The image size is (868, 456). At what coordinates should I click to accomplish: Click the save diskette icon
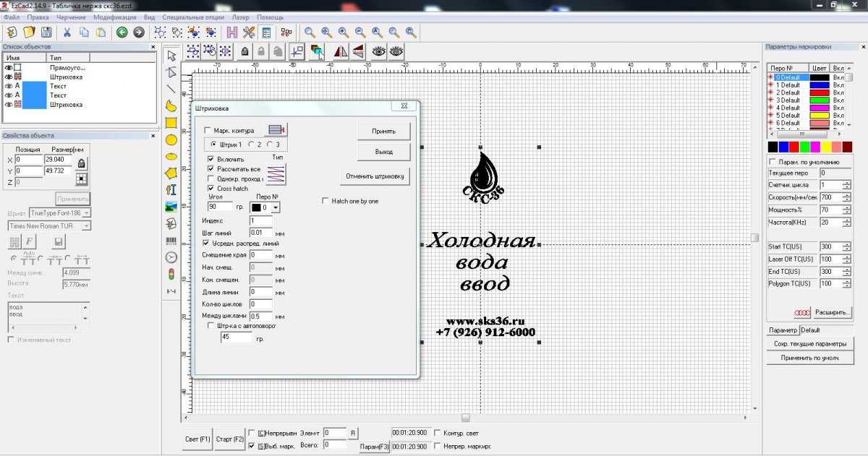point(46,33)
